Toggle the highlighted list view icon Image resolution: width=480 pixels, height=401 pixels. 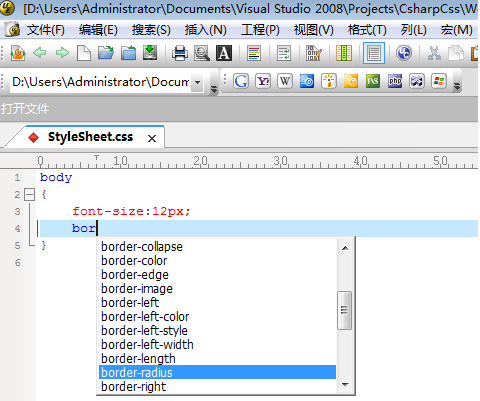374,53
